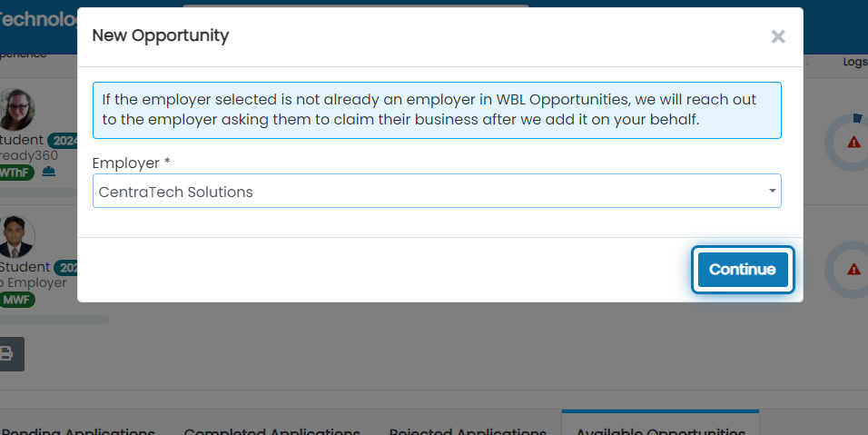Click the first student's profile photo

coord(16,109)
